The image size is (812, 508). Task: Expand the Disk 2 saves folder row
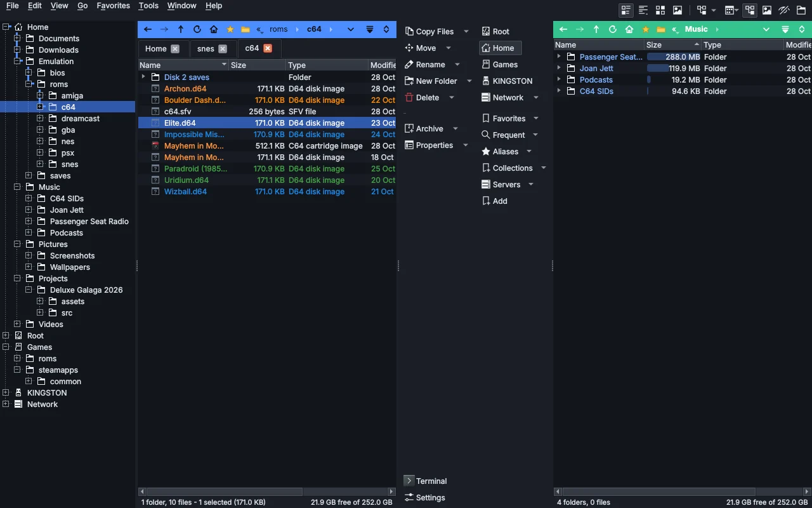[x=143, y=77]
